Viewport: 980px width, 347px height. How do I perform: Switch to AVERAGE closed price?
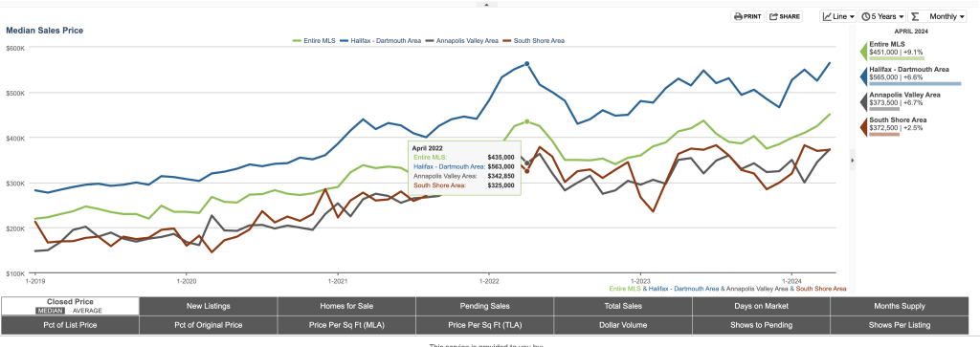click(87, 310)
